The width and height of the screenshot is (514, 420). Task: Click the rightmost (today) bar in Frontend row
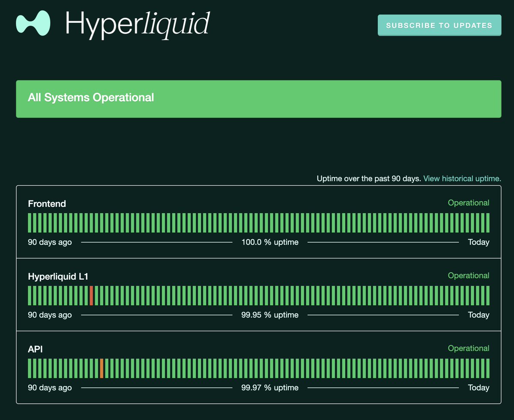coord(487,223)
